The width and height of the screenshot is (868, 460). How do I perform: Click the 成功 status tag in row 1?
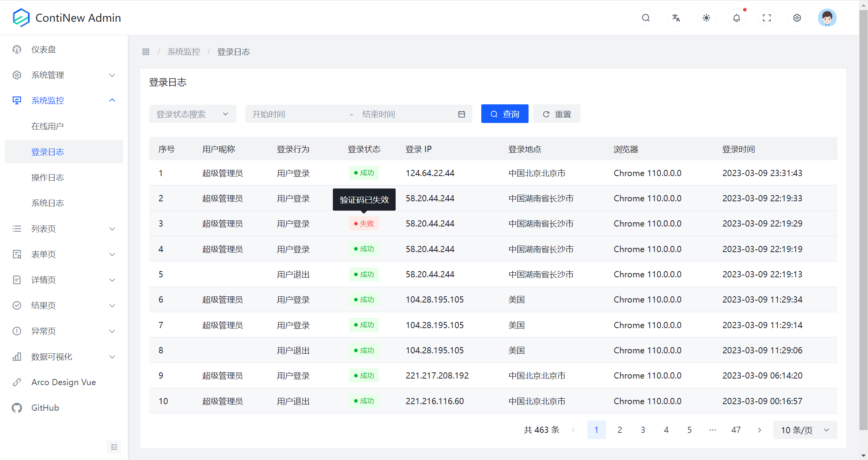tap(363, 173)
